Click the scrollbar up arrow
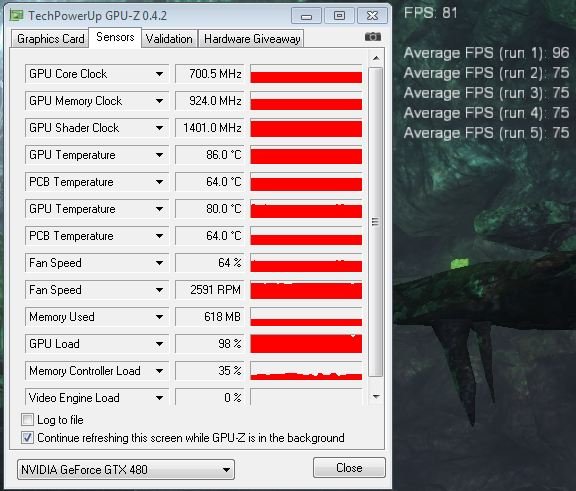The height and width of the screenshot is (491, 576). point(376,58)
